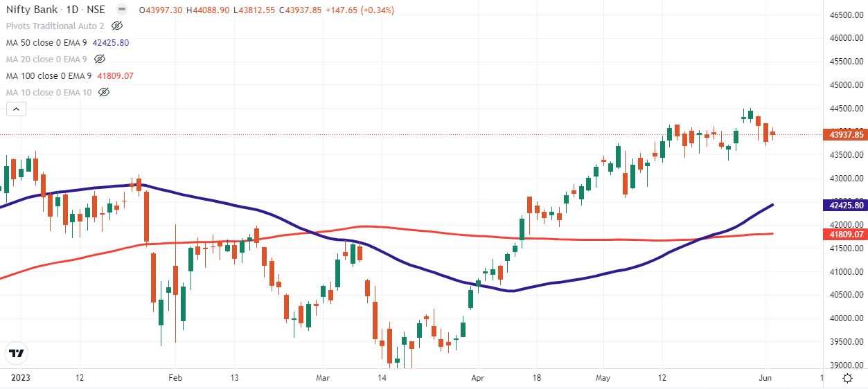Click the May label on time axis
This screenshot has height=389, width=868.
point(603,378)
